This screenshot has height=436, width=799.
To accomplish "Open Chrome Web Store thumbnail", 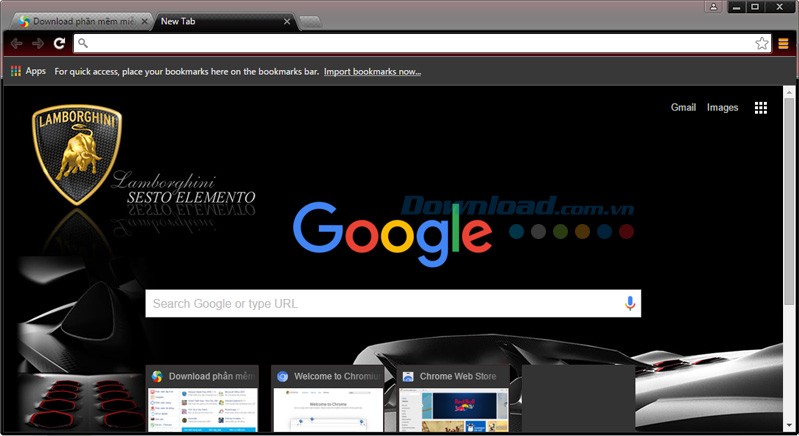I will pos(453,400).
